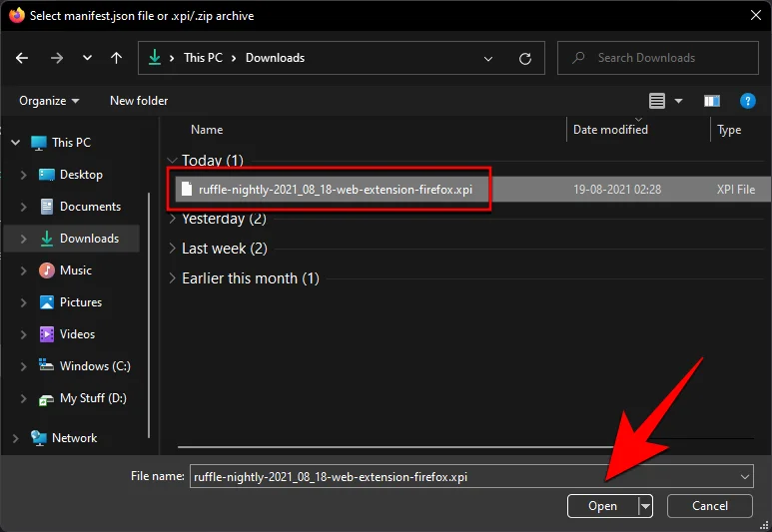The height and width of the screenshot is (532, 772).
Task: Create a New folder
Action: 139,101
